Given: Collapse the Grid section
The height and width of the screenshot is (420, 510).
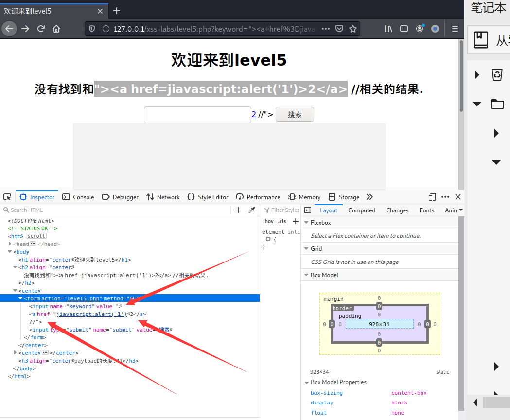Looking at the screenshot, I should click(305, 248).
